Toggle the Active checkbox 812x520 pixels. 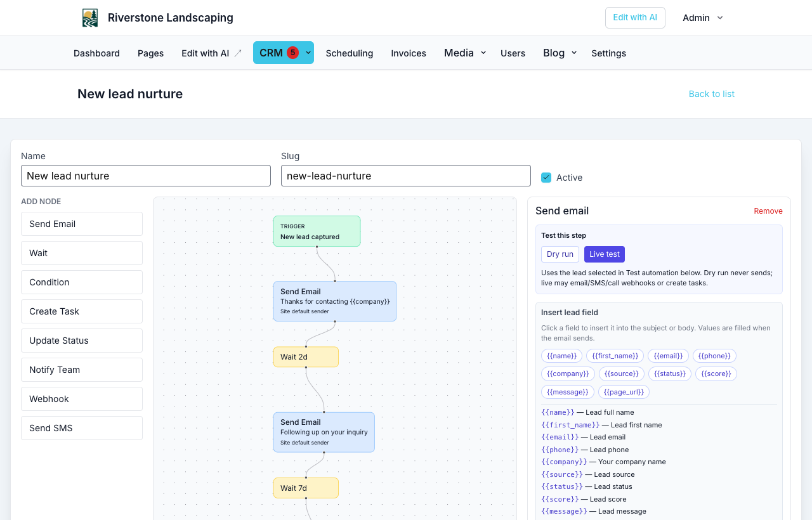(x=546, y=178)
